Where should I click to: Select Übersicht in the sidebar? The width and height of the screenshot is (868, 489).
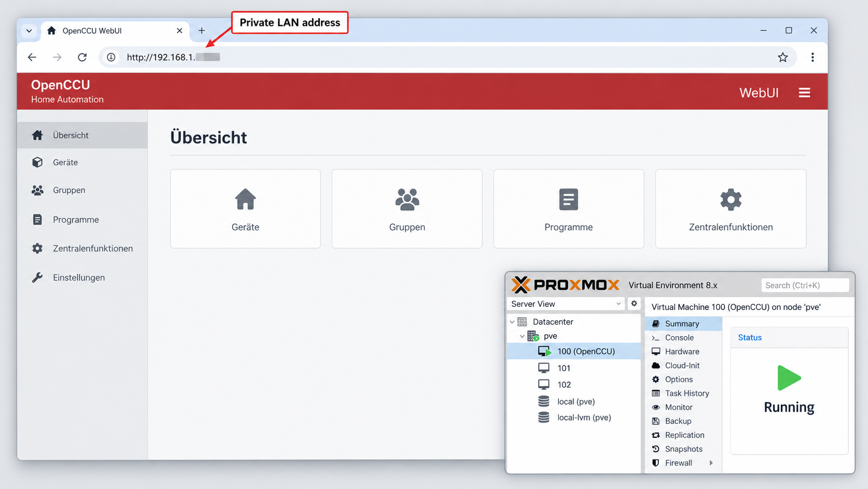point(83,135)
